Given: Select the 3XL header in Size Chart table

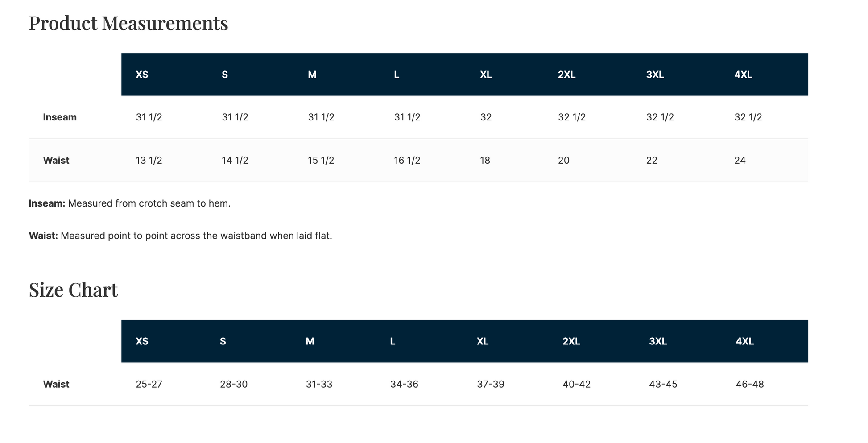Looking at the screenshot, I should point(658,341).
